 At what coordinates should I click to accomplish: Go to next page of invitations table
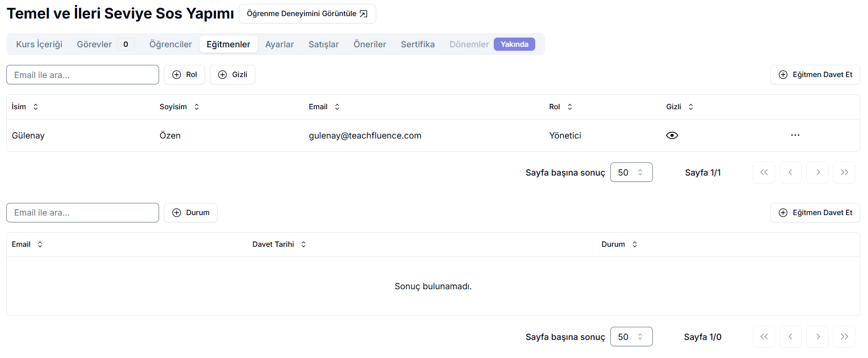(817, 337)
